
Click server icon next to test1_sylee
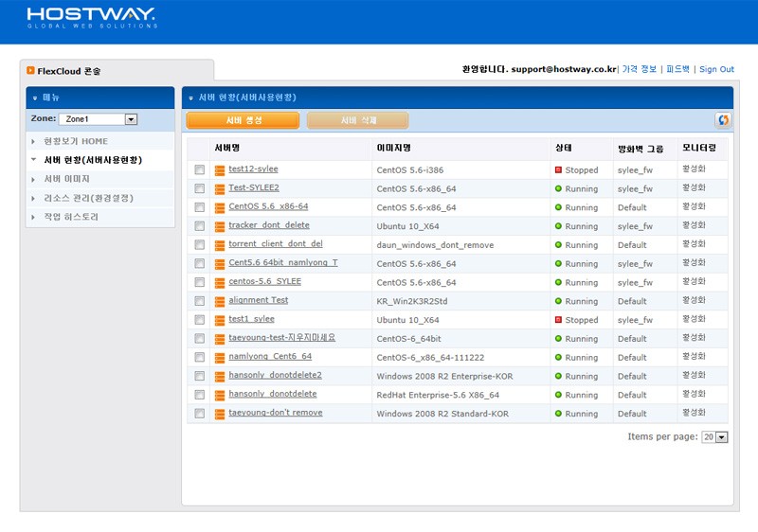pos(220,320)
